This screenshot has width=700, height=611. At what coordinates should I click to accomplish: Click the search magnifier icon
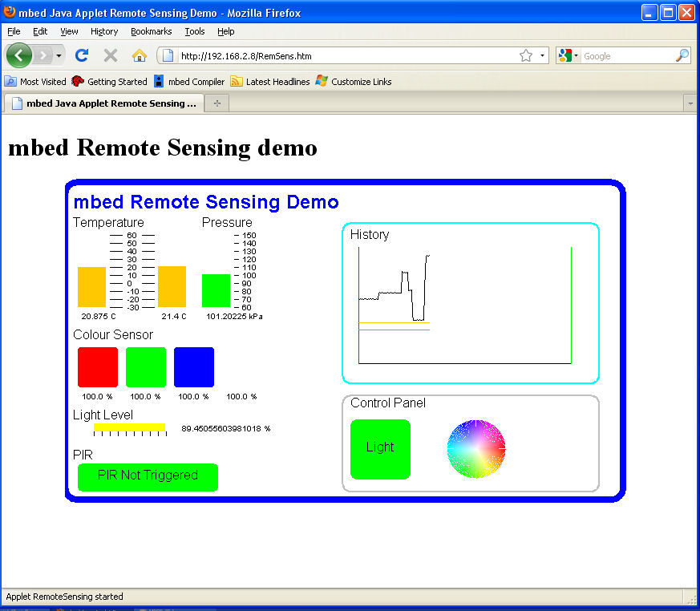pos(682,55)
